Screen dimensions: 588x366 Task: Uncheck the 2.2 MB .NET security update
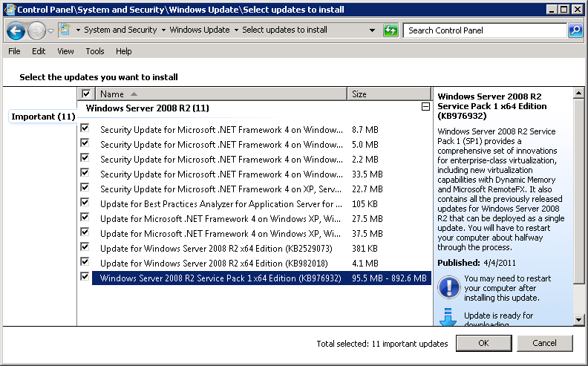coord(85,158)
